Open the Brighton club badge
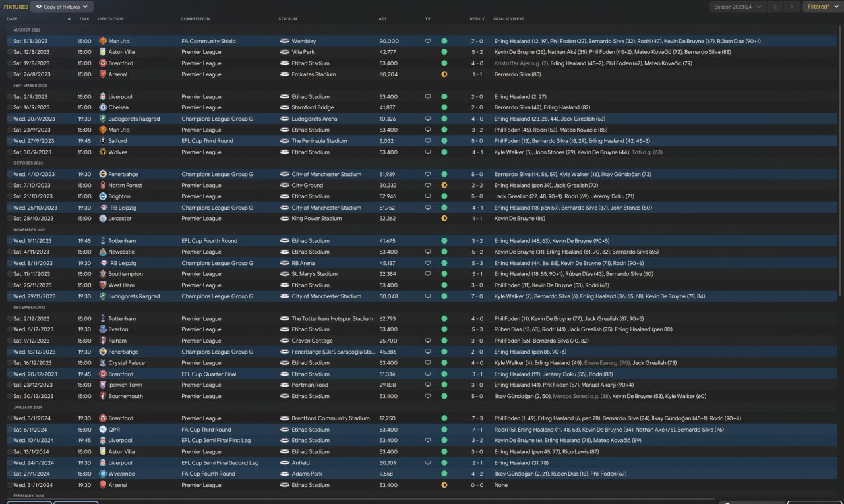Viewport: 844px width, 504px height. pyautogui.click(x=103, y=196)
